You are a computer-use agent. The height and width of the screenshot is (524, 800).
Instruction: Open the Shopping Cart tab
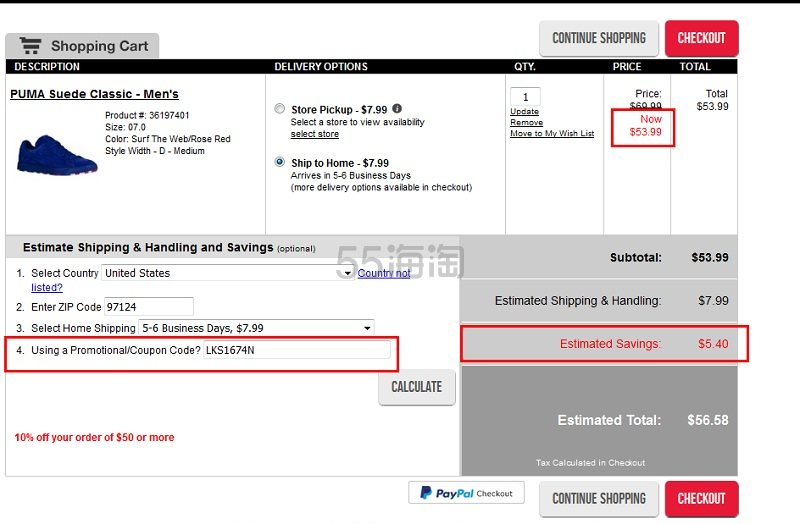point(82,46)
